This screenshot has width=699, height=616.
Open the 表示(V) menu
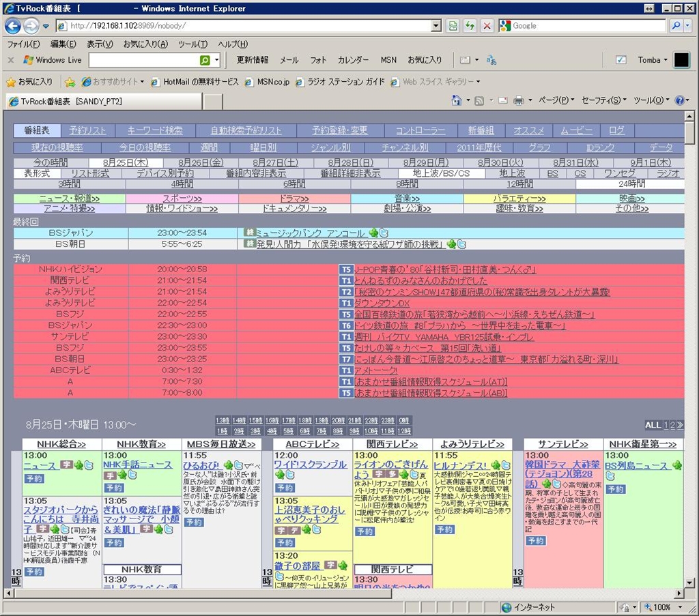point(100,44)
